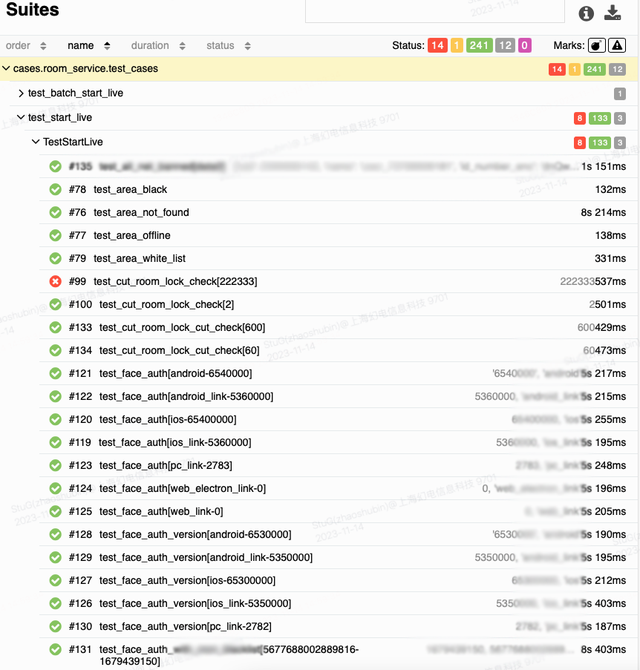This screenshot has height=670, width=640.
Task: Open test #126 test_face_auth_version[ios_link-5350000]
Action: [338, 604]
